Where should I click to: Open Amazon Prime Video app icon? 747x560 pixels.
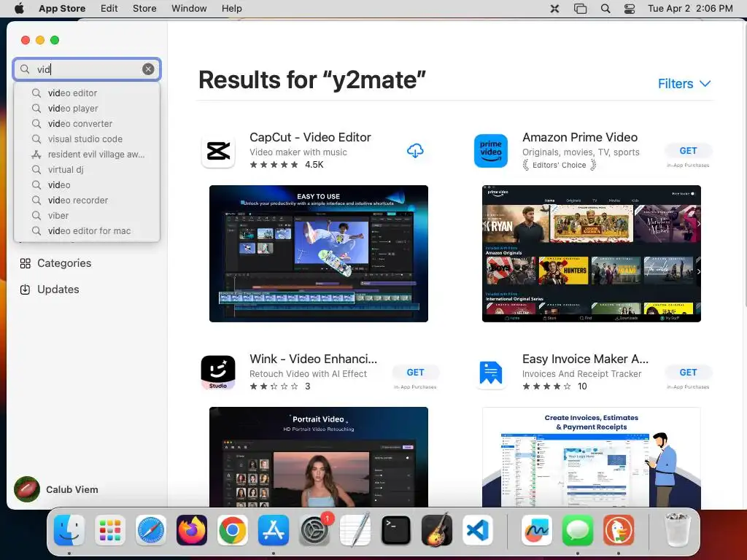click(x=491, y=151)
